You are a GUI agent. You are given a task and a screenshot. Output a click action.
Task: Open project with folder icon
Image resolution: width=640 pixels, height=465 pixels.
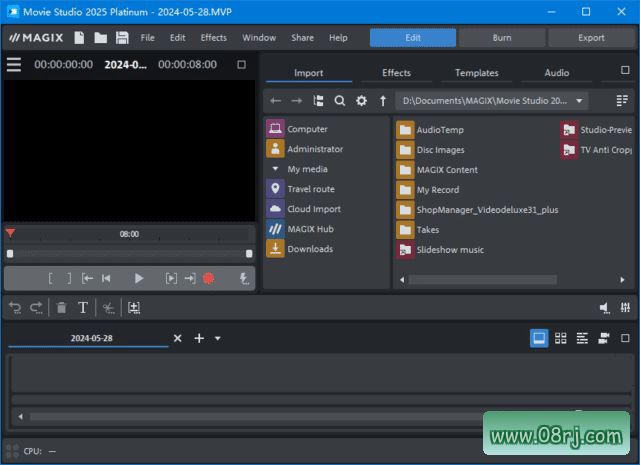(x=100, y=38)
